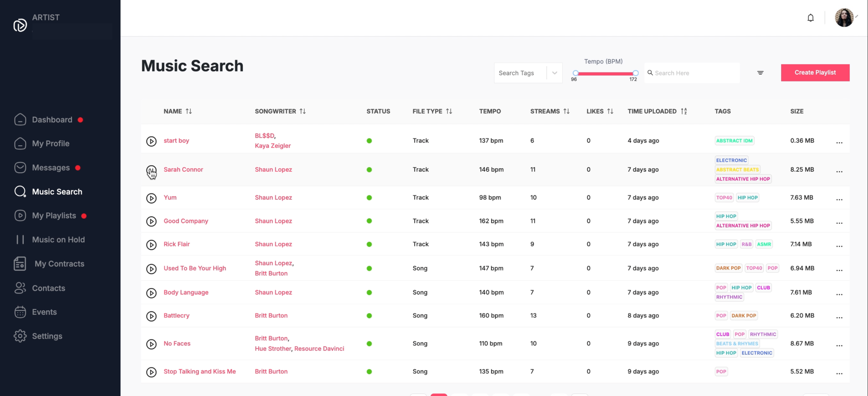
Task: Play the track 'start boy'
Action: pos(151,141)
